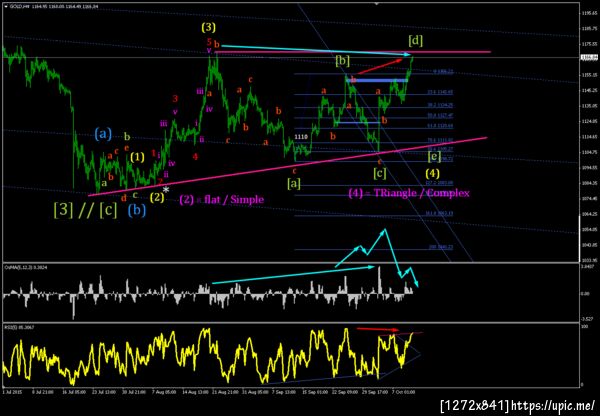Click the 1195.65 price axis label
Screen dimensions: 600x416
point(589,13)
